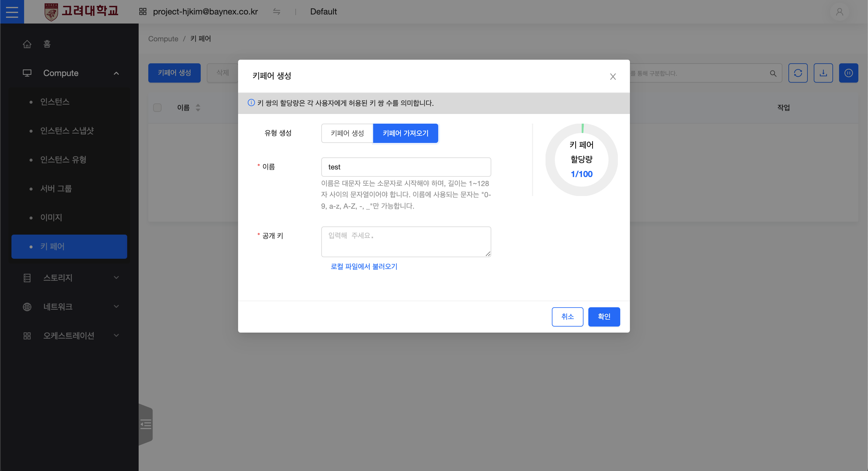Collapse the Compute menu chevron
Image resolution: width=868 pixels, height=471 pixels.
pyautogui.click(x=116, y=73)
